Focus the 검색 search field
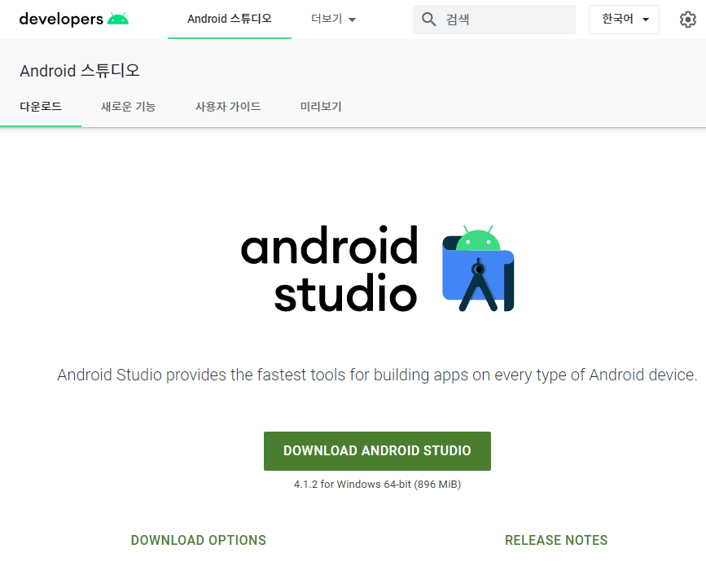 494,20
